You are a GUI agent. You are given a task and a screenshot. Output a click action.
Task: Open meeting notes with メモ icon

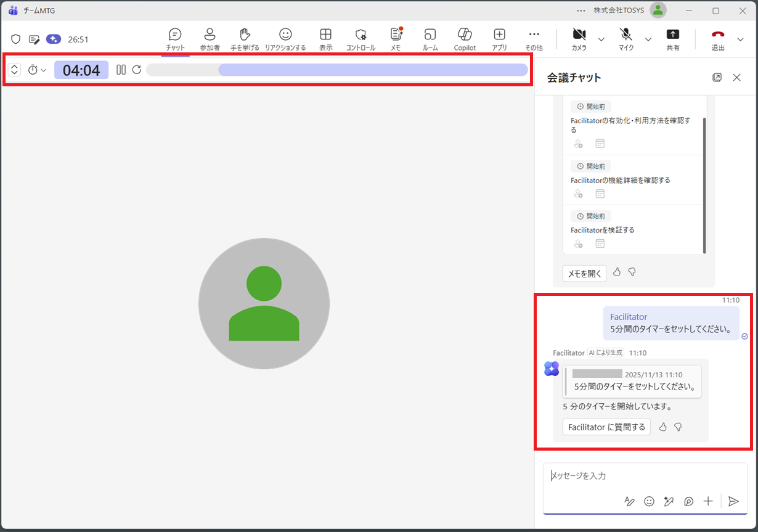point(396,39)
